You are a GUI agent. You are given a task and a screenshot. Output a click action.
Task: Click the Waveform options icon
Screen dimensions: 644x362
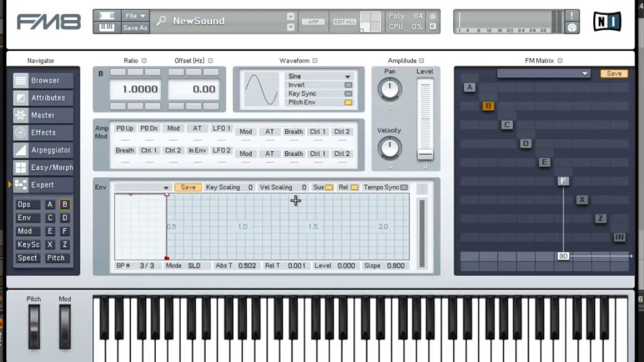coord(315,61)
